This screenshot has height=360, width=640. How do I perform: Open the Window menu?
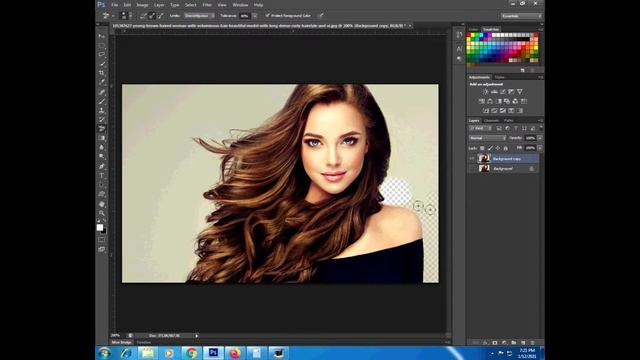click(240, 5)
